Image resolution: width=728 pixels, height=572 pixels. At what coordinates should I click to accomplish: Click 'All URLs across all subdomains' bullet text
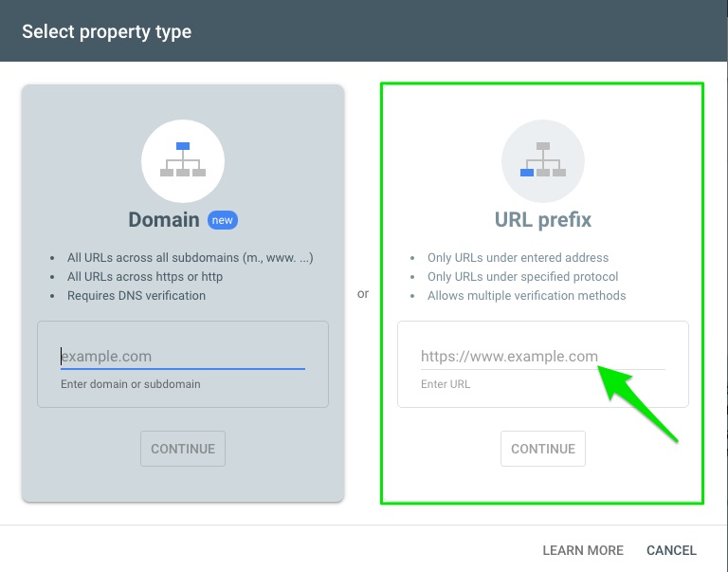click(x=190, y=257)
